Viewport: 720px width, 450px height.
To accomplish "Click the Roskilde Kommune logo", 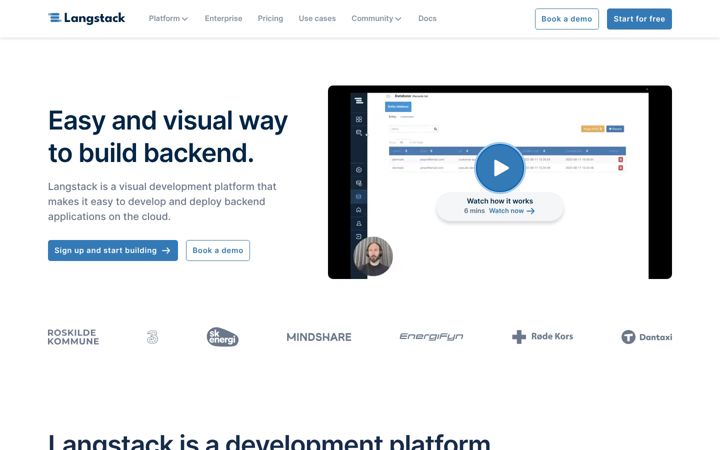I will click(73, 337).
